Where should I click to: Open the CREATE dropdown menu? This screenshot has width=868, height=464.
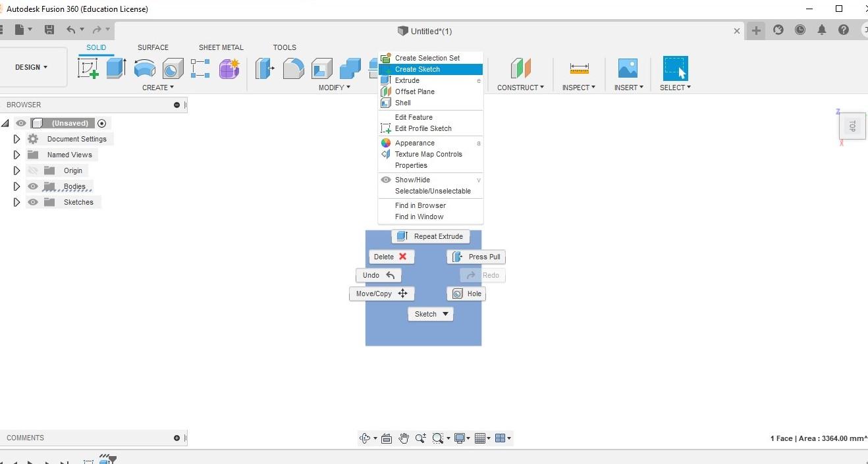point(158,88)
